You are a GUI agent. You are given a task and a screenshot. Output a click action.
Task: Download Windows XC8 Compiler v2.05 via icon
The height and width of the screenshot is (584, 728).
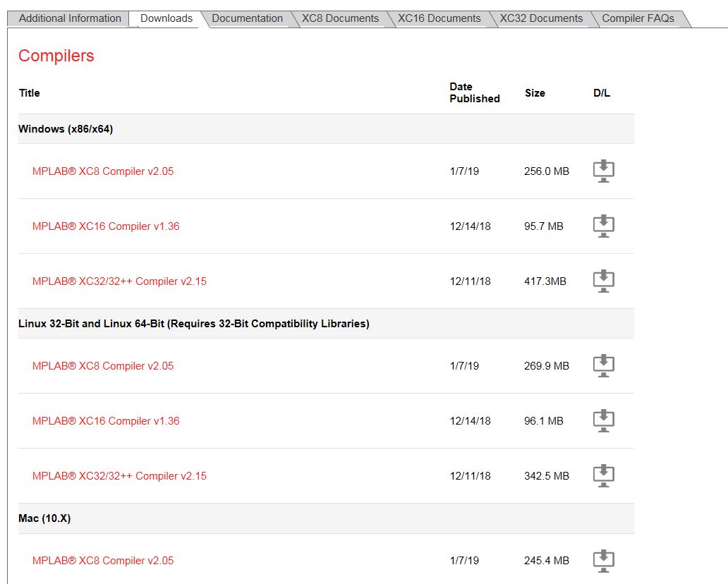tap(604, 171)
